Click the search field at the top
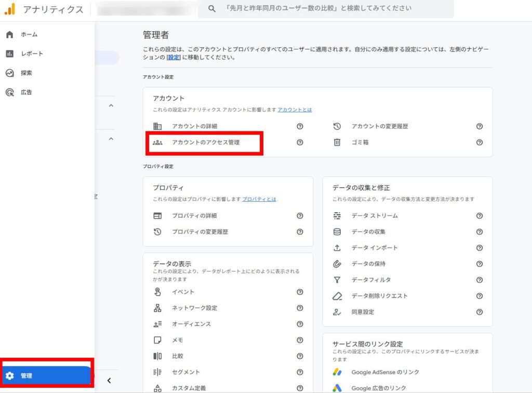 (x=326, y=9)
